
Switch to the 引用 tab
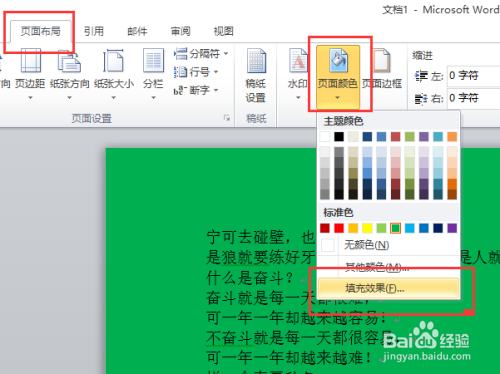[x=94, y=31]
